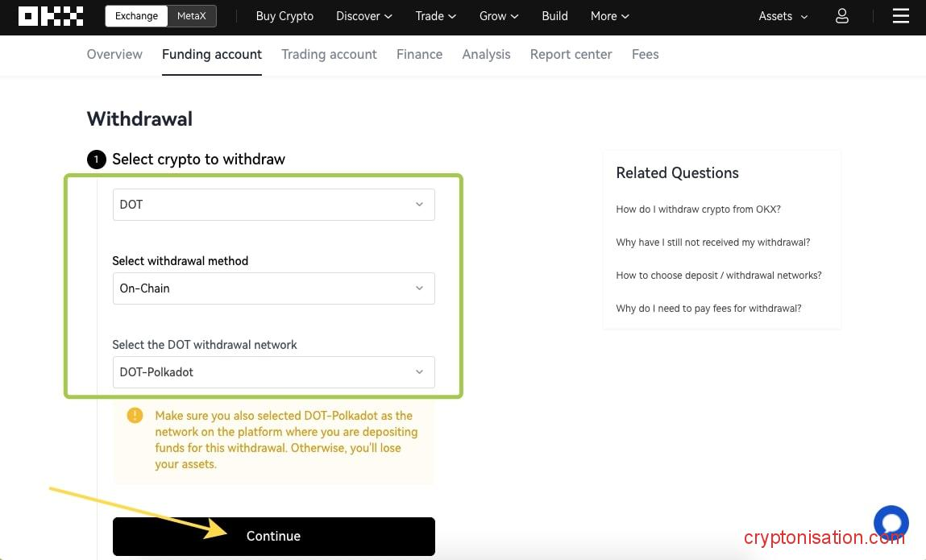Open the blue chat support bubble
The image size is (926, 560).
coord(891,523)
